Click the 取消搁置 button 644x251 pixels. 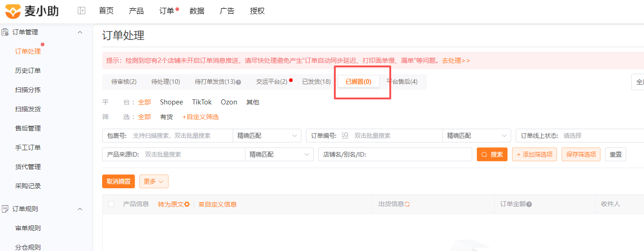[x=119, y=181]
